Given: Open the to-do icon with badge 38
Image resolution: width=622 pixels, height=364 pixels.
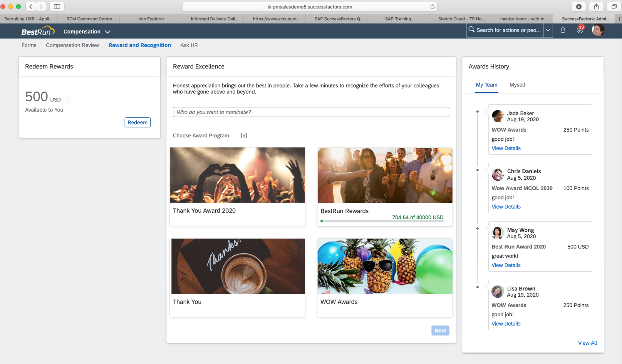Looking at the screenshot, I should (x=580, y=30).
